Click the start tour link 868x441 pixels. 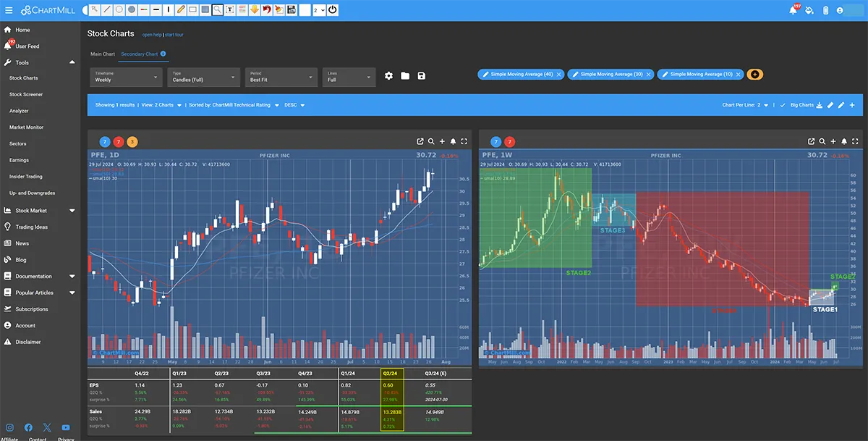coord(174,35)
